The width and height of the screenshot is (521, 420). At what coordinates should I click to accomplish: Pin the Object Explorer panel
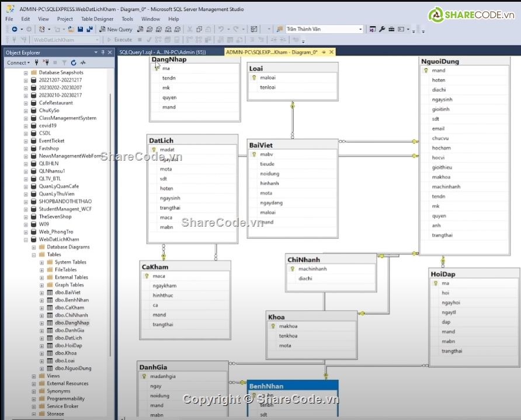click(103, 52)
